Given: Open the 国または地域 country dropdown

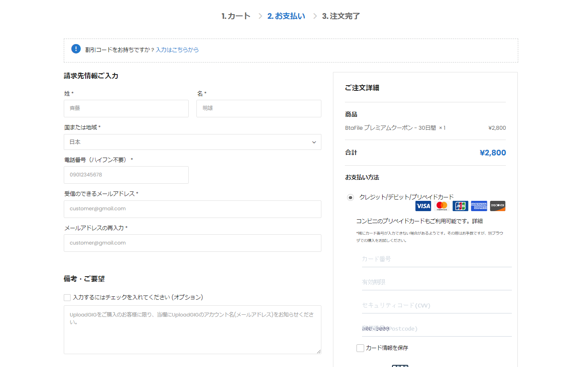Looking at the screenshot, I should (192, 142).
